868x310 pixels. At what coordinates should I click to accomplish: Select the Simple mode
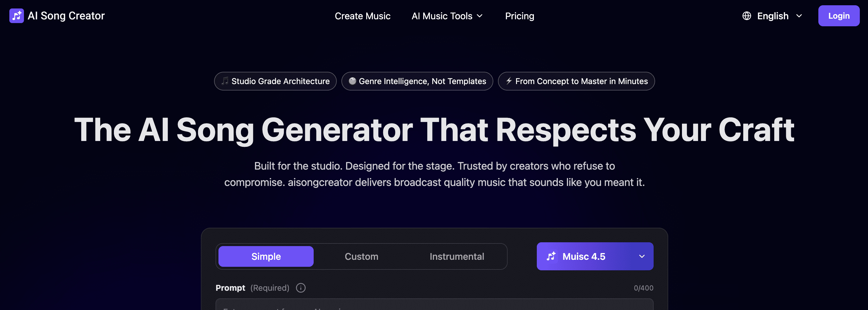tap(266, 256)
